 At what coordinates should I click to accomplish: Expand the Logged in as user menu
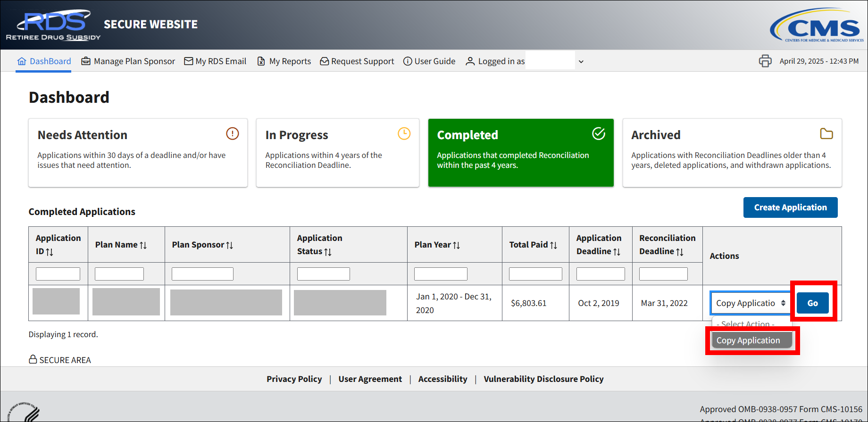(x=581, y=62)
